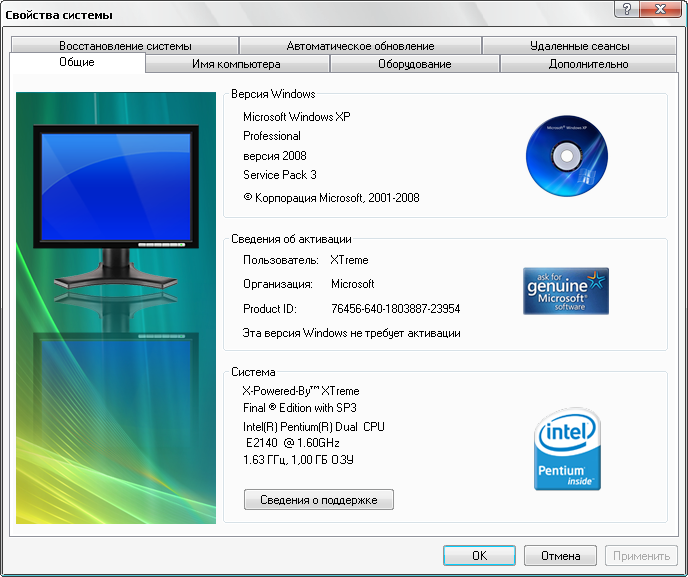
Task: Close the Свойства системы window
Action: point(660,9)
